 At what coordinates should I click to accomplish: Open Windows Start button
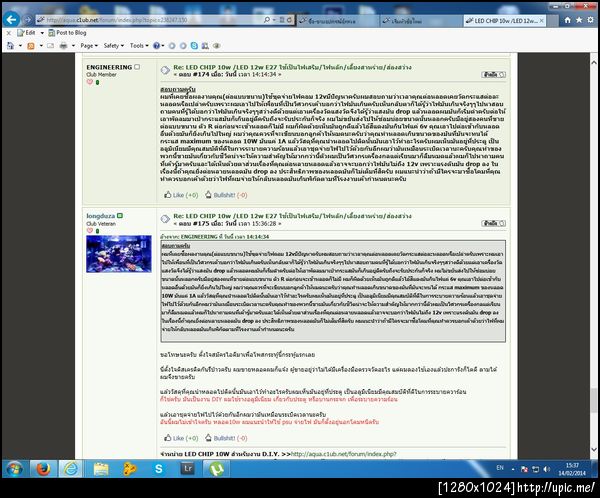point(15,469)
